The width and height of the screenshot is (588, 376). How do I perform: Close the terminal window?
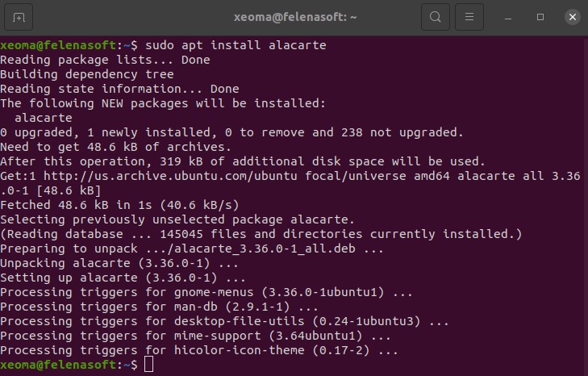[572, 17]
